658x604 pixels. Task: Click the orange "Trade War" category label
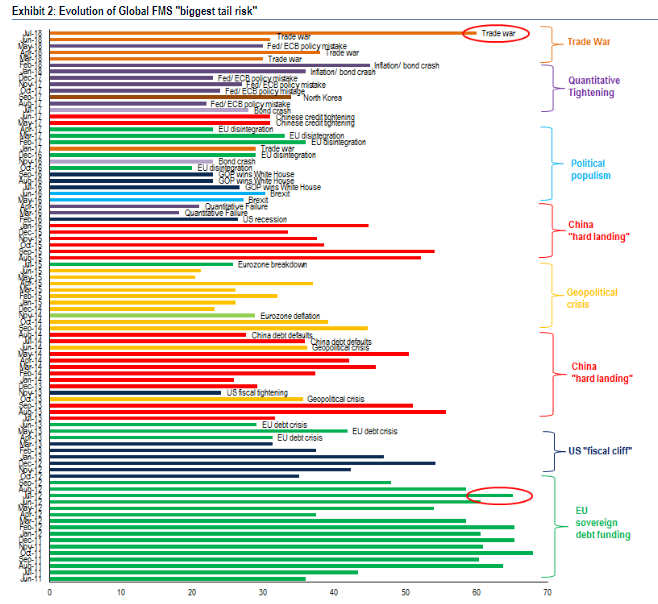(588, 42)
